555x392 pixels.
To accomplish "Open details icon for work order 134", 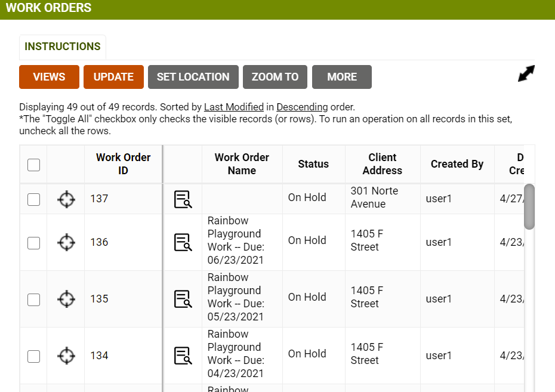I will 183,356.
